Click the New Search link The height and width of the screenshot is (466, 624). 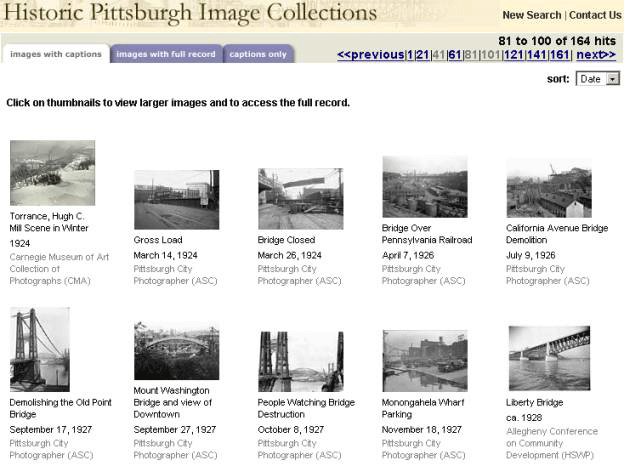point(532,15)
